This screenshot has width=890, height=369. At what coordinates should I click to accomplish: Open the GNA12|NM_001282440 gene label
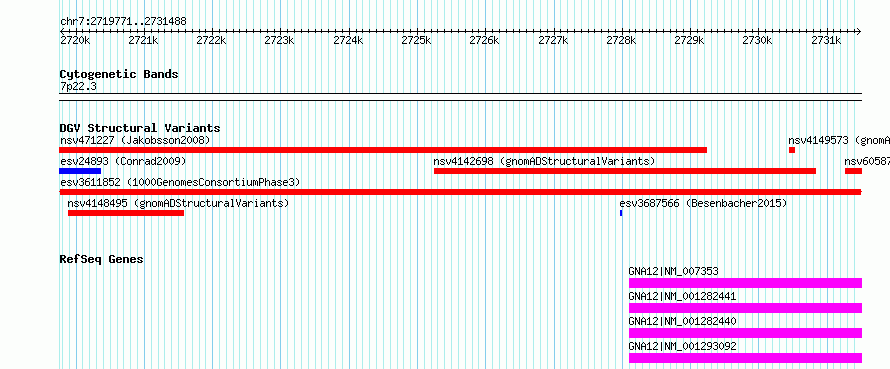682,321
